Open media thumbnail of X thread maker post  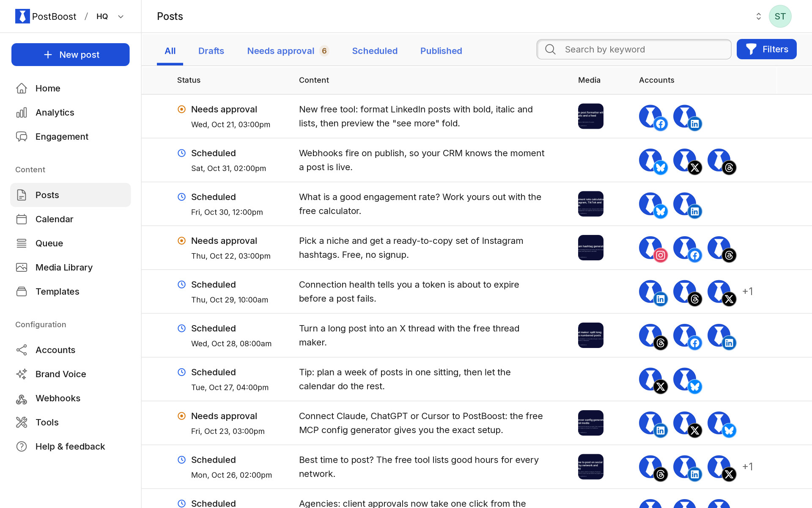coord(590,335)
